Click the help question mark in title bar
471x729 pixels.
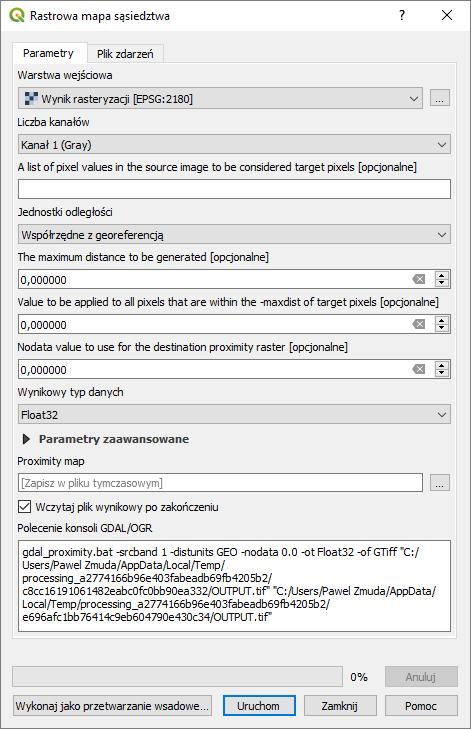[402, 15]
